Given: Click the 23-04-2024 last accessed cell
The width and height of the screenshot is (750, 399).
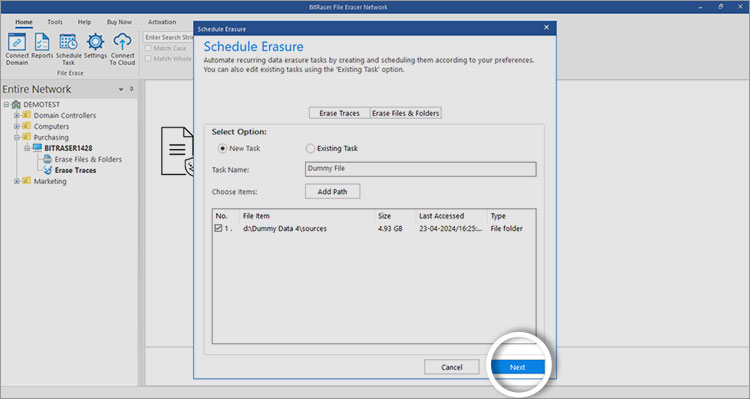Looking at the screenshot, I should [451, 229].
